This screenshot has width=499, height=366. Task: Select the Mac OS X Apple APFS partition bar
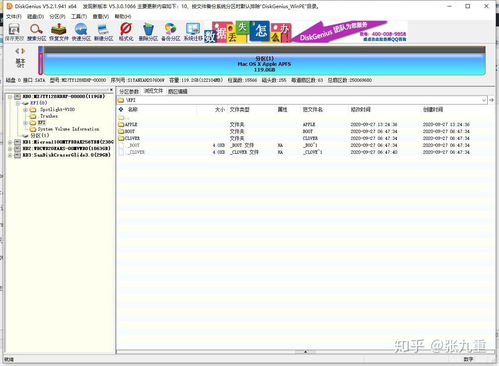point(264,64)
